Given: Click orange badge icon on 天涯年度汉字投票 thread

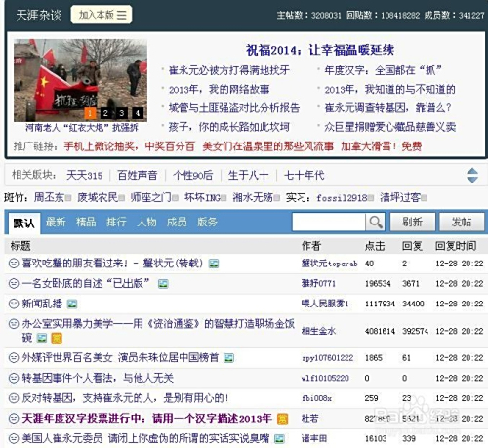Looking at the screenshot, I should tap(282, 419).
